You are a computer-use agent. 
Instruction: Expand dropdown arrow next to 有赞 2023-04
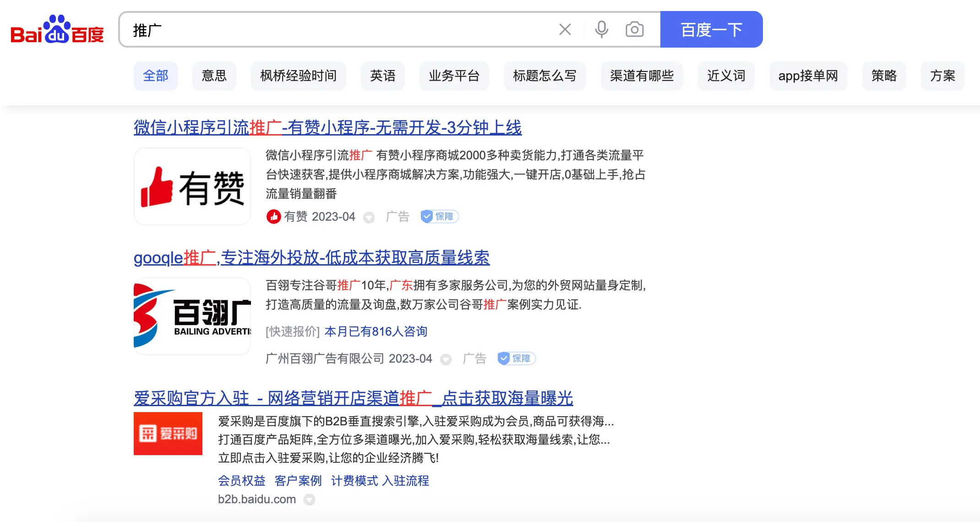(369, 217)
